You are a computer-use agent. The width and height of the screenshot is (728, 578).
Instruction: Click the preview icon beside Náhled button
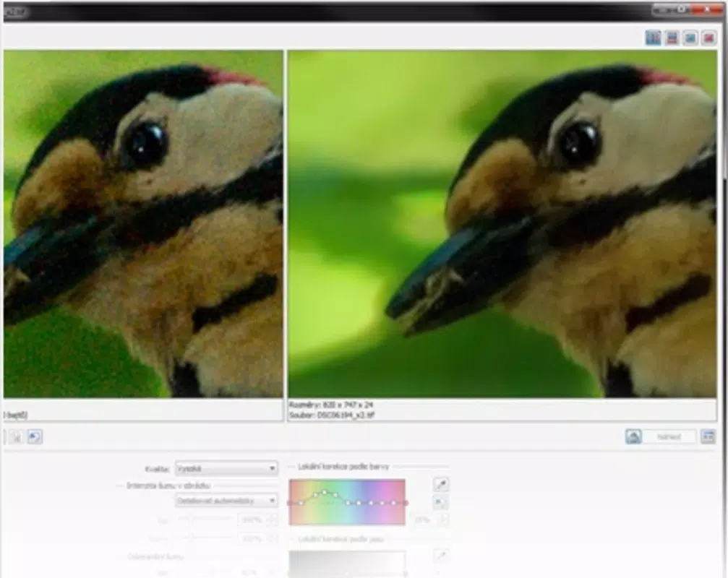[x=633, y=436]
